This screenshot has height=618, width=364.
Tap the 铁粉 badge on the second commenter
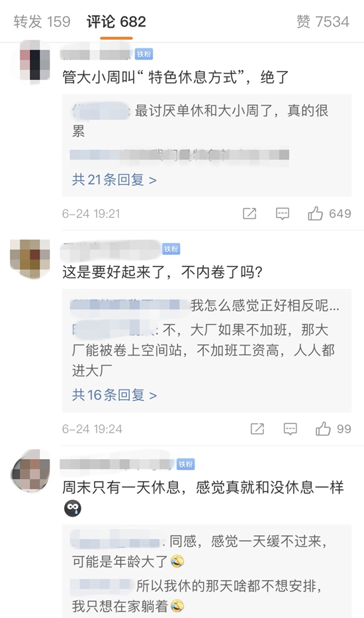pos(171,248)
